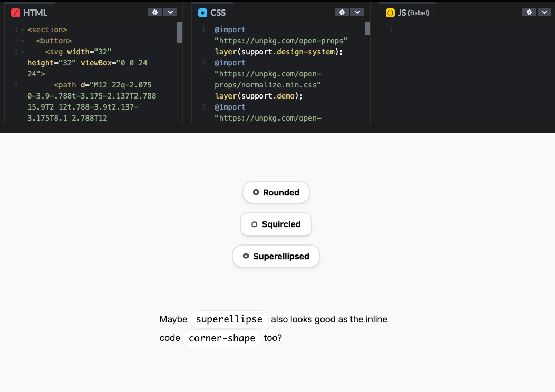
Task: Click the blue CSS asterisk icon
Action: 203,13
